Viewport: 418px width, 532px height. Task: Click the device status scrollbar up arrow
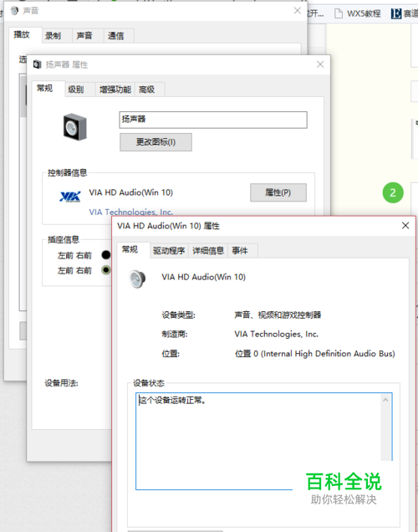pos(385,400)
